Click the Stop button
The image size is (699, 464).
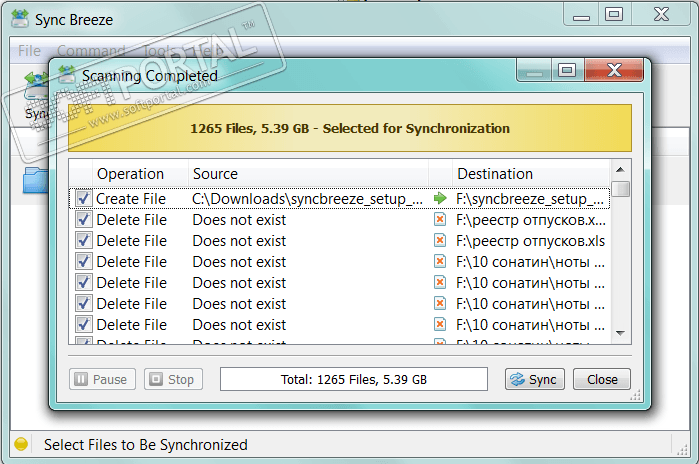(173, 379)
